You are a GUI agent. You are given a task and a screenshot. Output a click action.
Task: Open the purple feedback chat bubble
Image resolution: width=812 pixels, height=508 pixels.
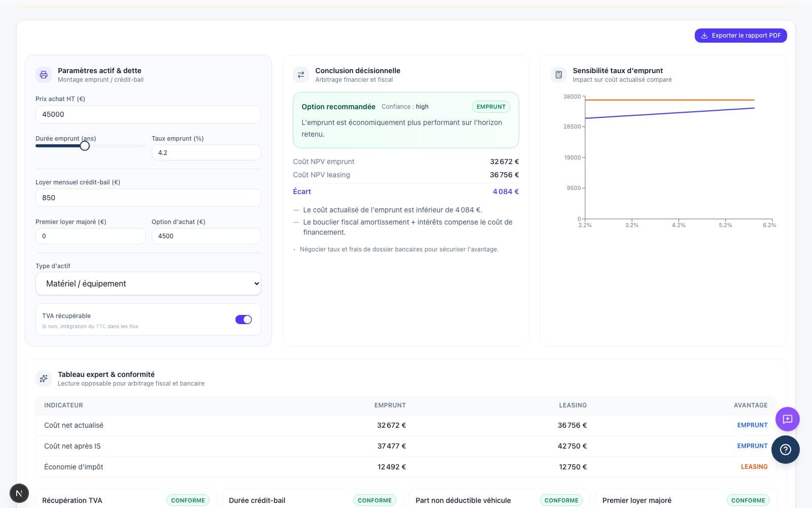pyautogui.click(x=787, y=419)
